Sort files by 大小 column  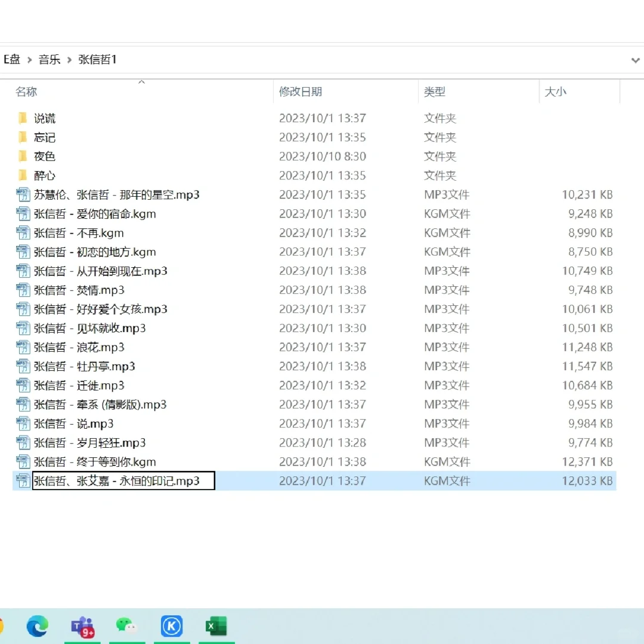point(556,92)
